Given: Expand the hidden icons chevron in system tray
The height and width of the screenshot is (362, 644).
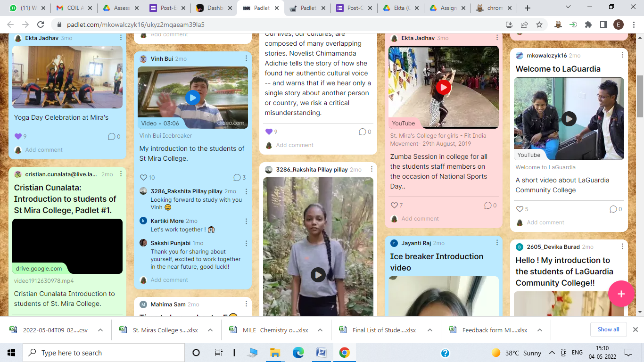Looking at the screenshot, I should pos(552,352).
